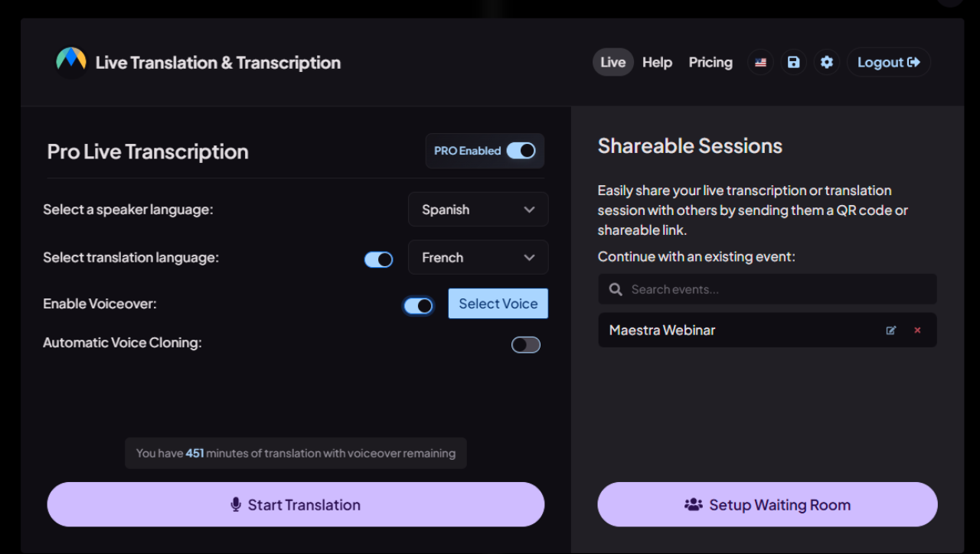
Task: Click the Maestra logo icon
Action: pos(71,62)
